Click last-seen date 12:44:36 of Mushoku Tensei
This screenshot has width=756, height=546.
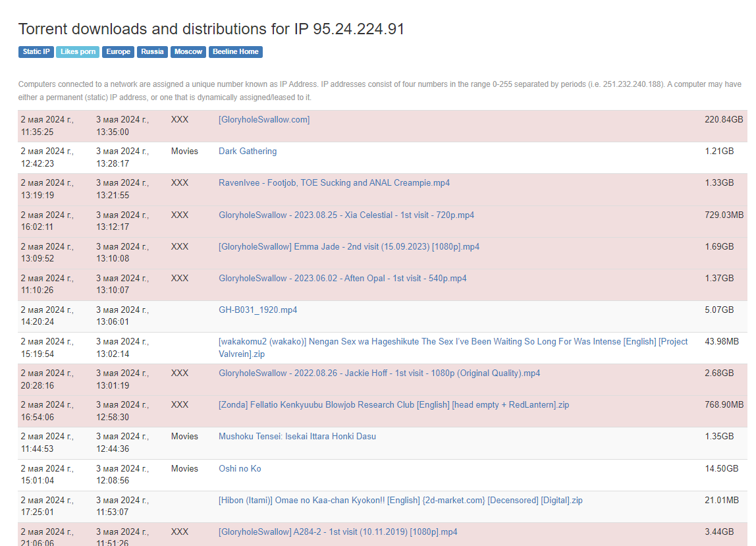pos(122,443)
